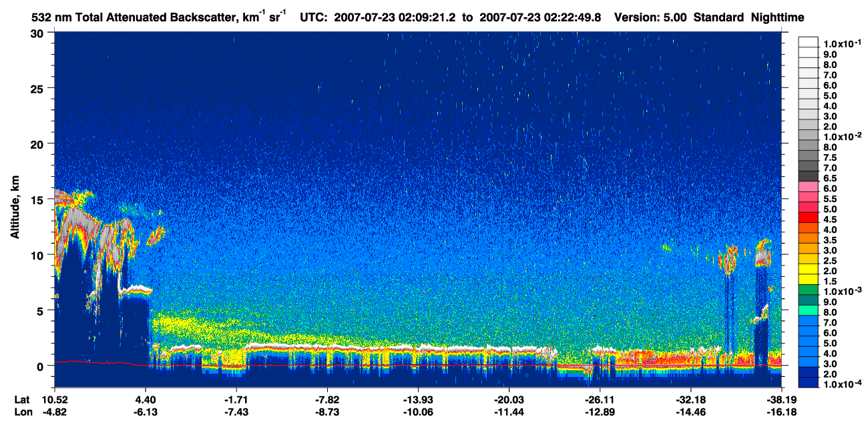868x445 pixels.
Task: Click the longitude value -16.18
Action: click(781, 412)
